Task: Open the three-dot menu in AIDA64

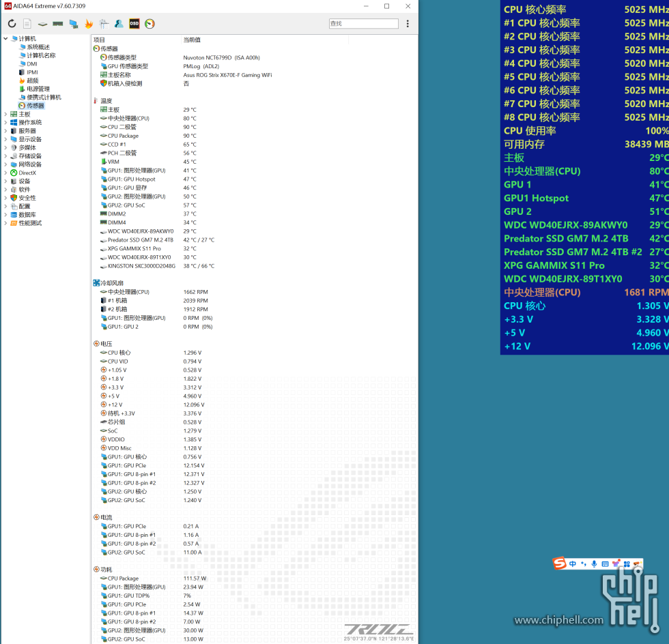Action: tap(408, 24)
